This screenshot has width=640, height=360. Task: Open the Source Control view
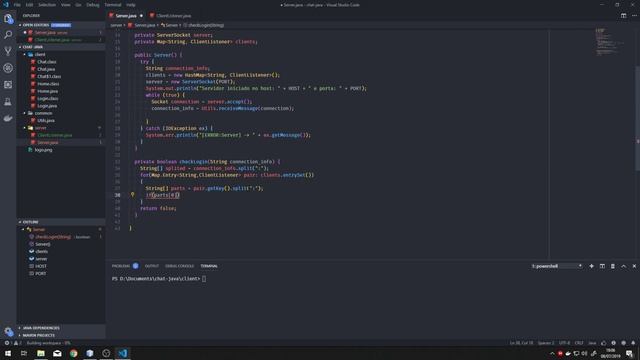pos(8,51)
